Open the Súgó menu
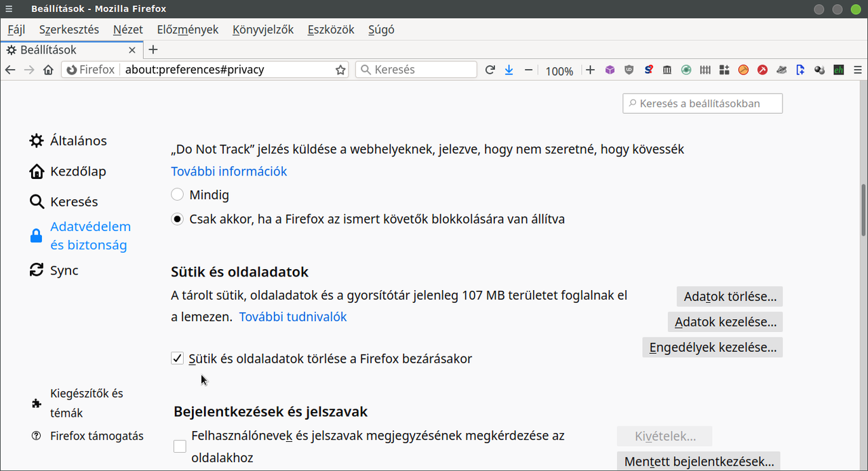Image resolution: width=868 pixels, height=471 pixels. click(x=381, y=29)
